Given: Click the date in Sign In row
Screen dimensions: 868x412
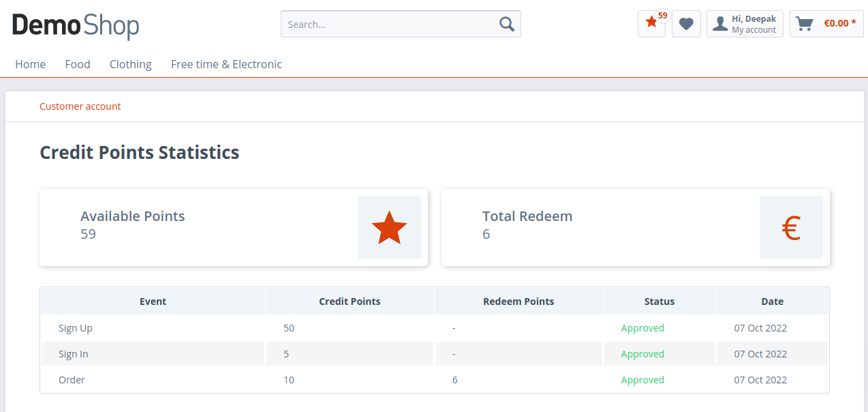Looking at the screenshot, I should [x=760, y=354].
